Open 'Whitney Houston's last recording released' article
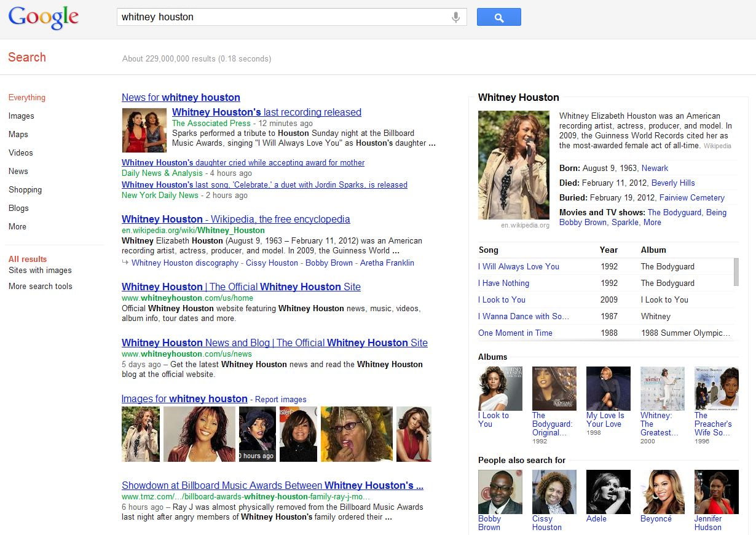Screen dimensions: 756x535 click(x=267, y=112)
